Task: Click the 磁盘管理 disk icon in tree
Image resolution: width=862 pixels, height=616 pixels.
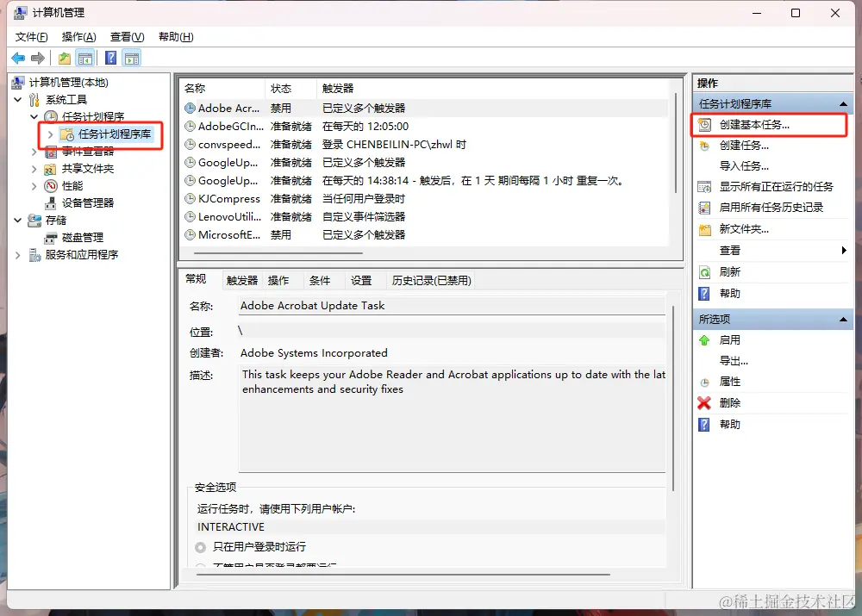Action: click(51, 238)
